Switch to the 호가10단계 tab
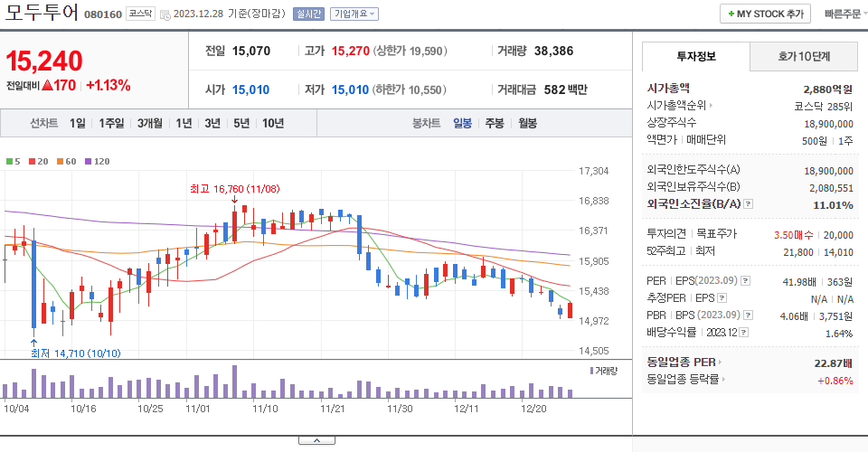This screenshot has height=452, width=868. (x=804, y=56)
